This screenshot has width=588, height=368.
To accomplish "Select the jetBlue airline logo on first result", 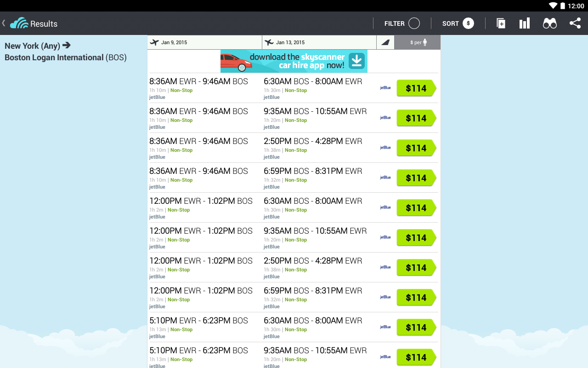I will click(385, 87).
